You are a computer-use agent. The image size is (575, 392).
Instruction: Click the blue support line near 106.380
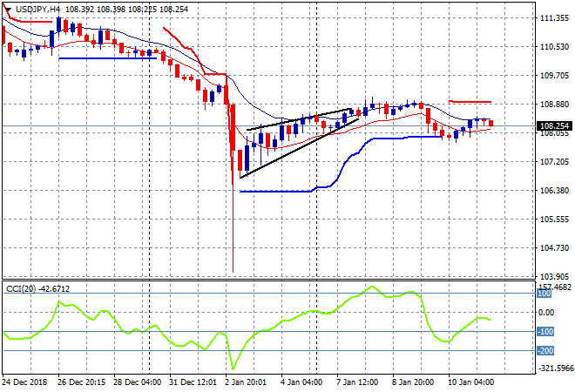point(275,191)
